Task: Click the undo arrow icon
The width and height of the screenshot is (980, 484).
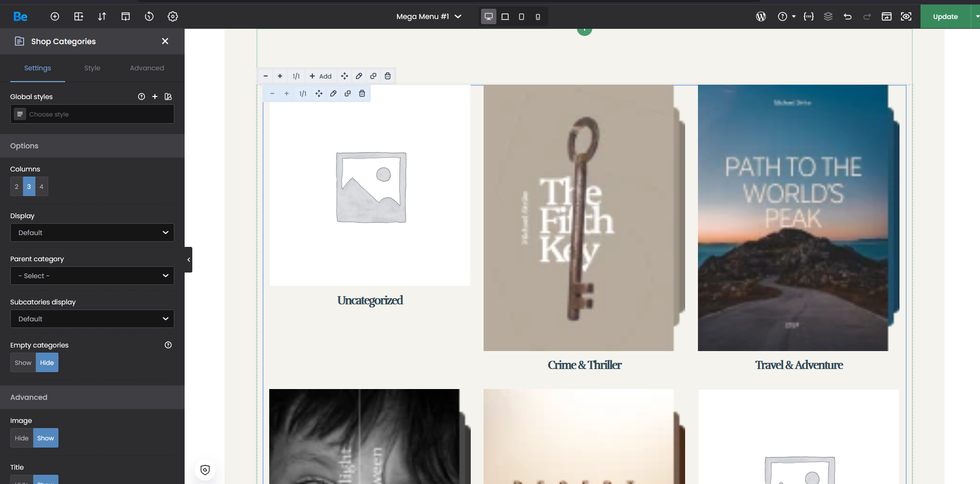Action: pyautogui.click(x=848, y=16)
